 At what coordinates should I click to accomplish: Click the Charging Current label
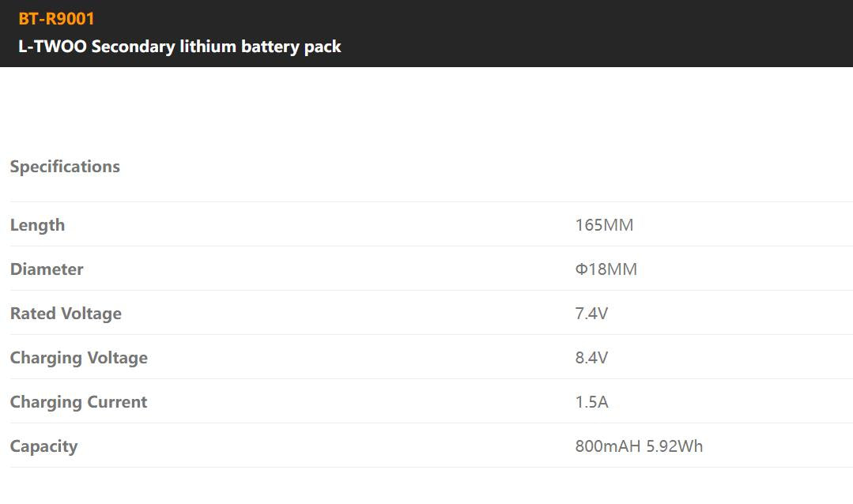click(x=78, y=402)
